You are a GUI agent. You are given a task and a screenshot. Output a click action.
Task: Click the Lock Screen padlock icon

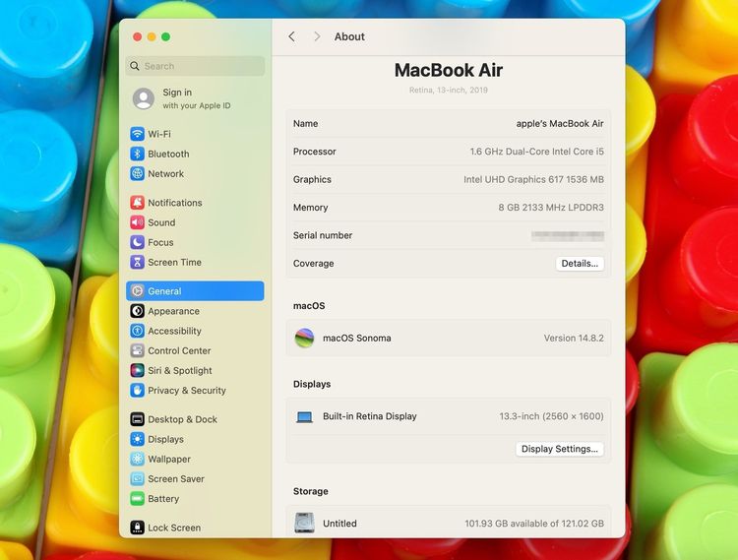click(137, 528)
